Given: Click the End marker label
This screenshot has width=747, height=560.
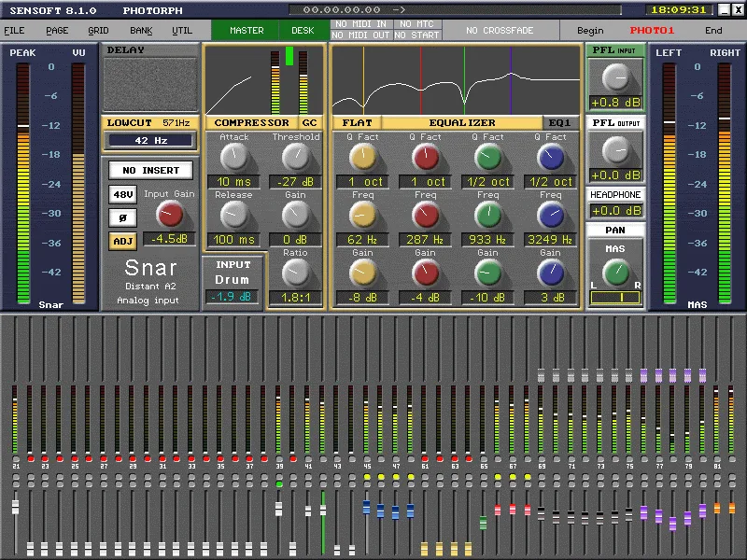Looking at the screenshot, I should click(x=713, y=31).
